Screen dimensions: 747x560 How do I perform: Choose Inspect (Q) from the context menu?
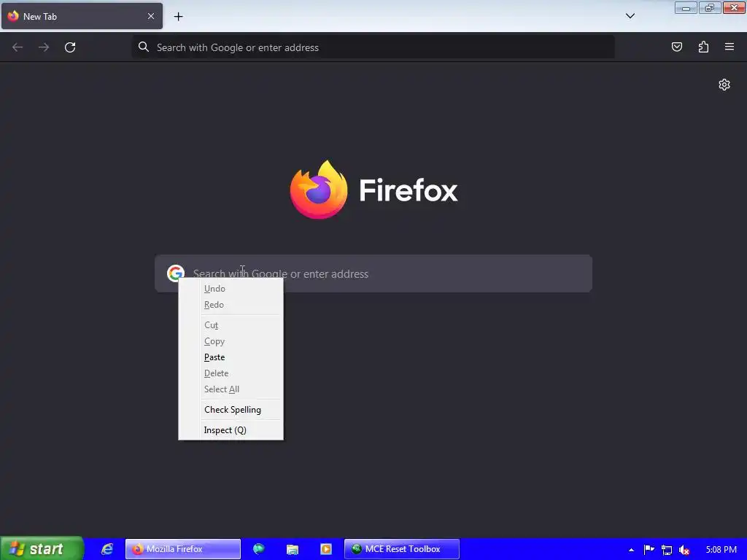(231, 430)
